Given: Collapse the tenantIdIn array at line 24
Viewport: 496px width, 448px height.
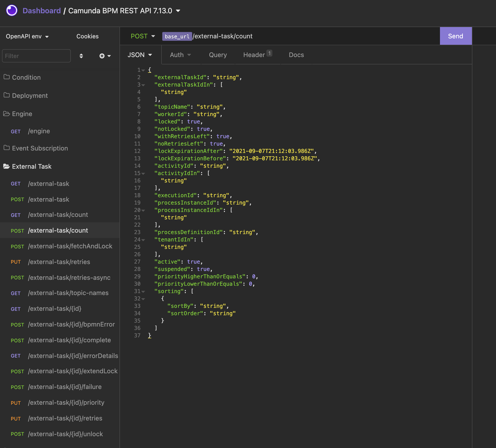Looking at the screenshot, I should (x=143, y=240).
